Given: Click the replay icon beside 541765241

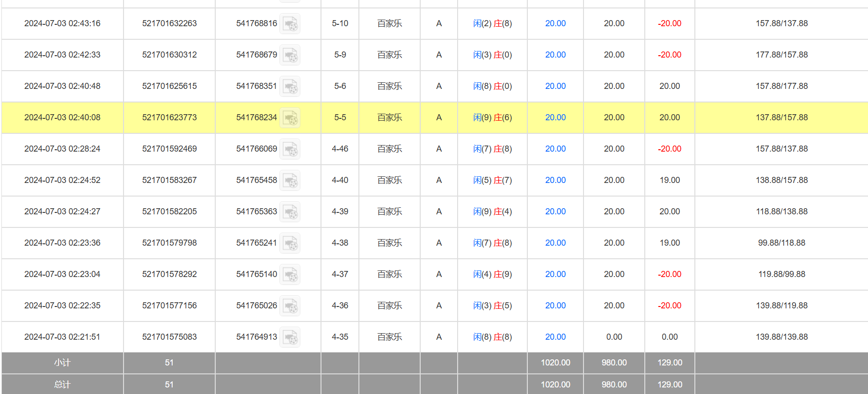Looking at the screenshot, I should coord(290,243).
